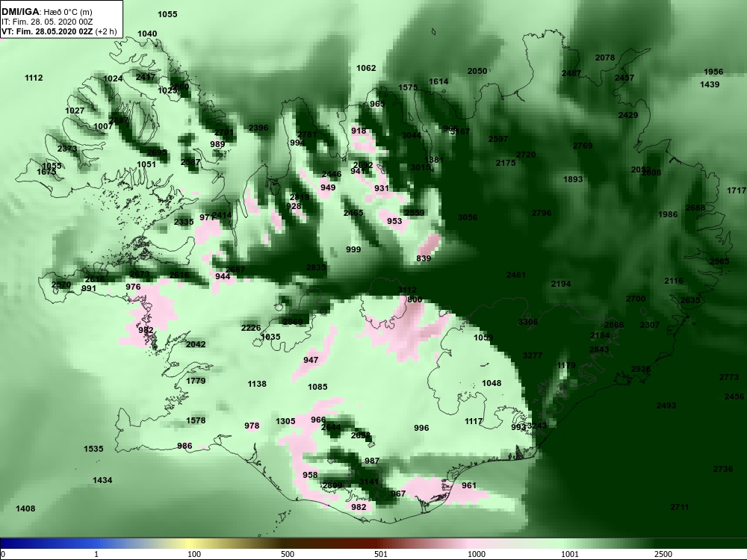This screenshot has height=560, width=747.
Task: Click the map value 2429
Action: (628, 115)
